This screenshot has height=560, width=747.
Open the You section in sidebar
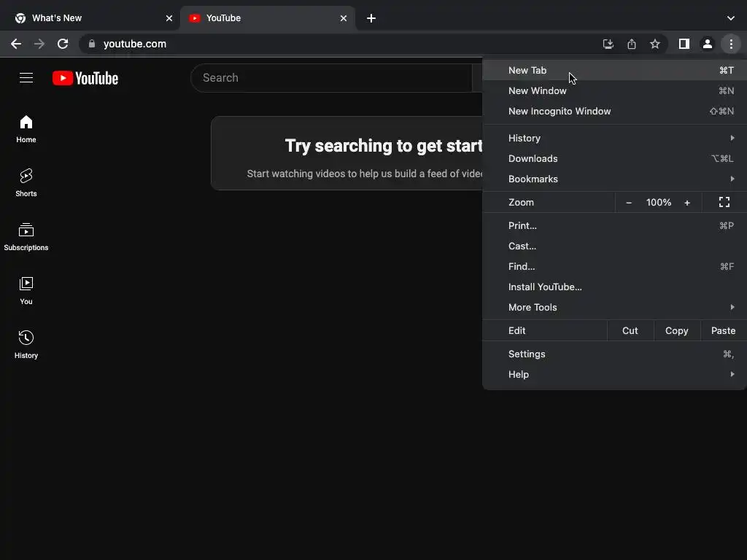pos(26,290)
